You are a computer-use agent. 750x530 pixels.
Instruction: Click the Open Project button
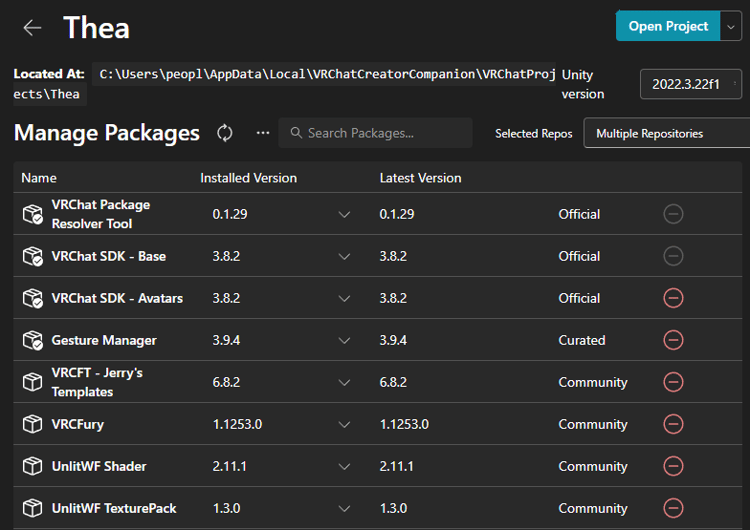[x=668, y=26]
